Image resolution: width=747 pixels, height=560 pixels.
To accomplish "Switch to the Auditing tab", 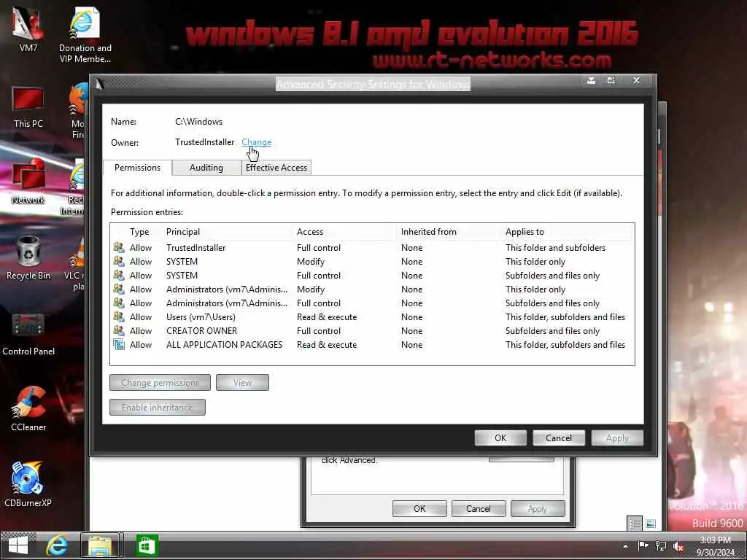I will (206, 168).
